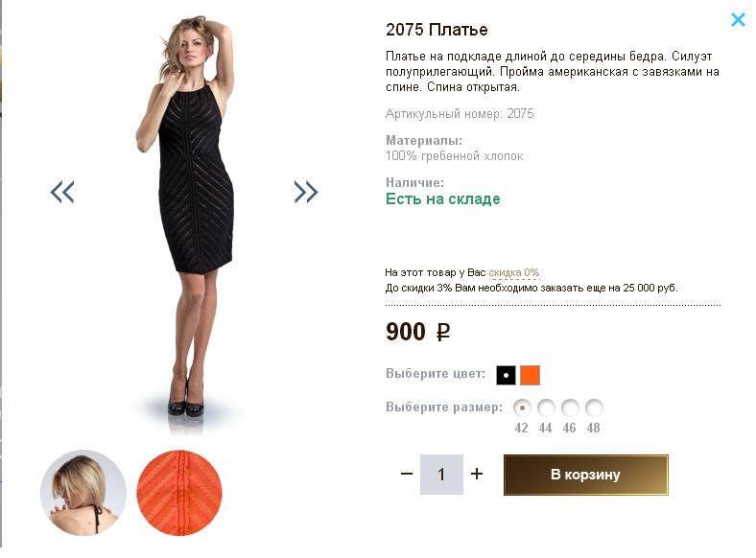Select size 42 radio button

tap(522, 407)
